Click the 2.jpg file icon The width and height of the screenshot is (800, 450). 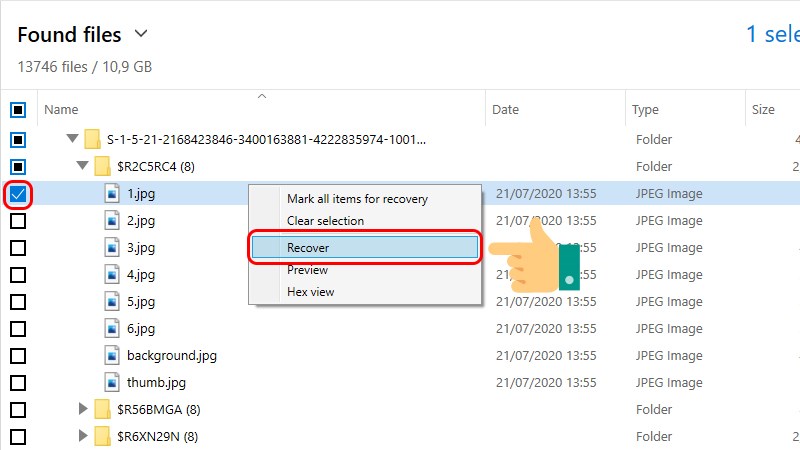[112, 221]
